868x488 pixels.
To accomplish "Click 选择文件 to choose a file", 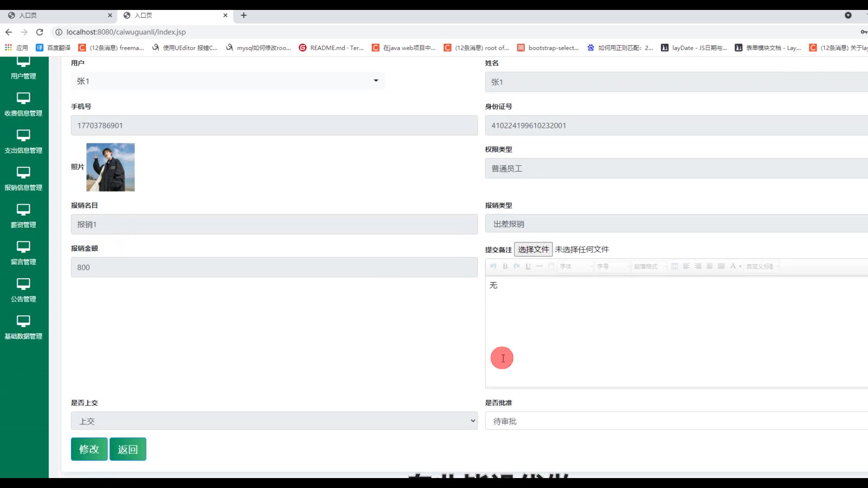I will tap(533, 249).
